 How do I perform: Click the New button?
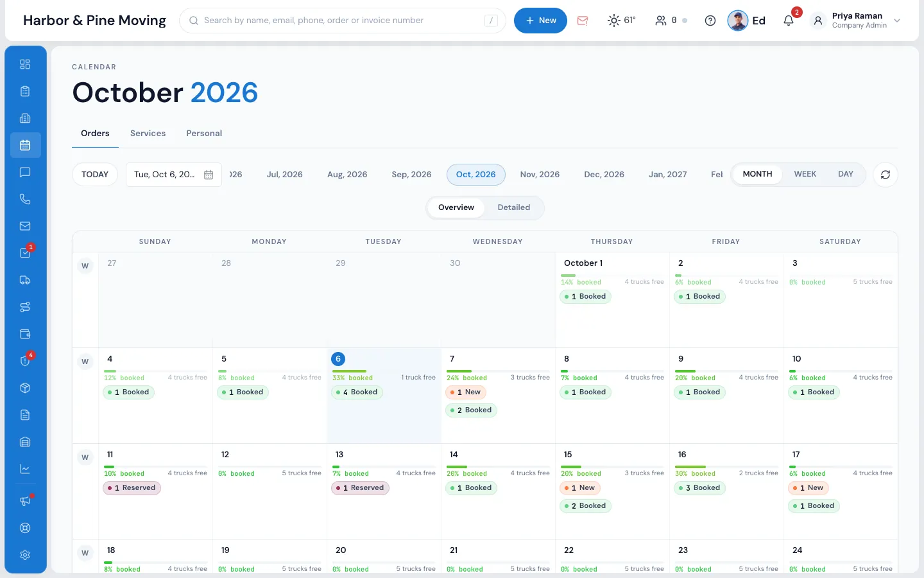point(540,21)
